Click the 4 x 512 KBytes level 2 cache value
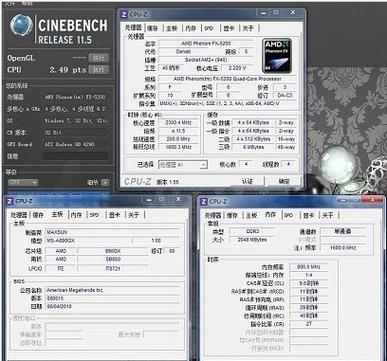387x361 pixels. 253,139
